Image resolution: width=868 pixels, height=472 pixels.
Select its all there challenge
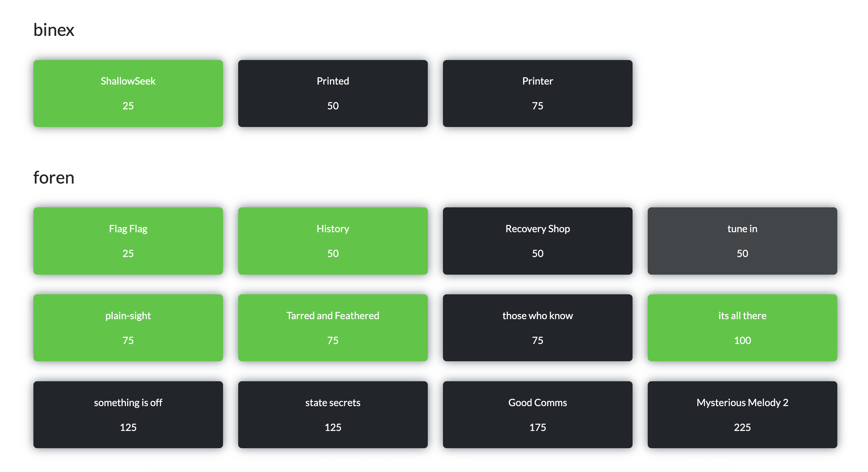(742, 327)
